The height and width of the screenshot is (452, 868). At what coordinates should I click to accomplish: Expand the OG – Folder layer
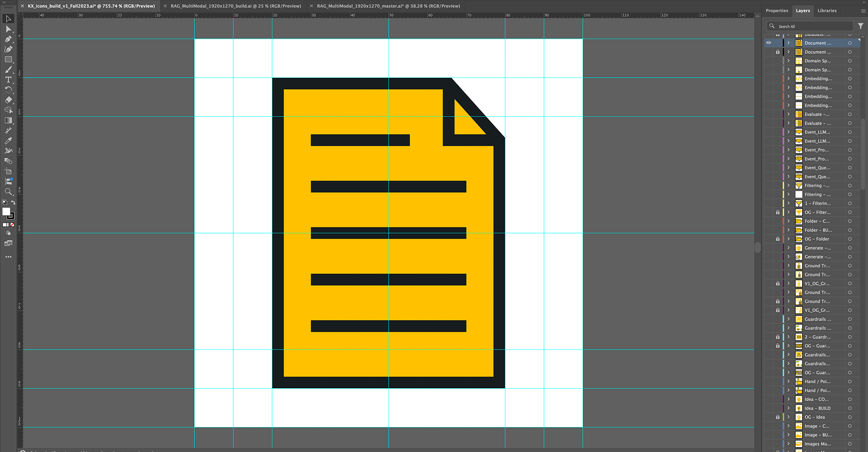[x=788, y=239]
